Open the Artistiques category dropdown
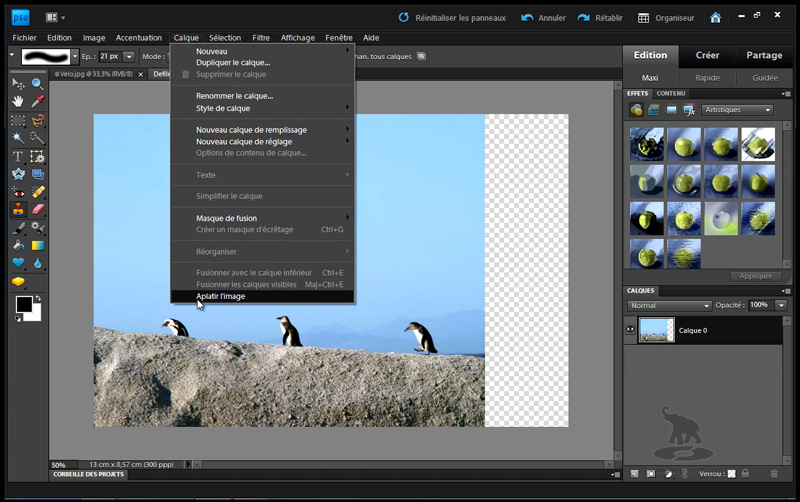Viewport: 800px width, 502px height. pyautogui.click(x=738, y=110)
